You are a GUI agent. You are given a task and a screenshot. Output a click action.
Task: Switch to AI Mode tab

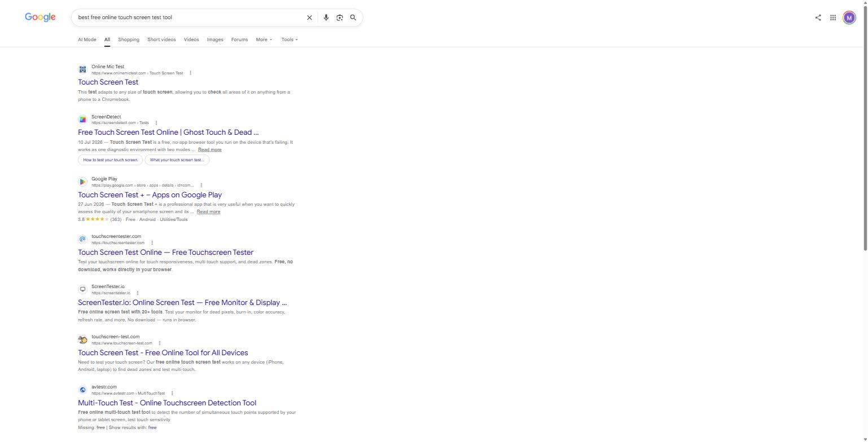pyautogui.click(x=87, y=39)
